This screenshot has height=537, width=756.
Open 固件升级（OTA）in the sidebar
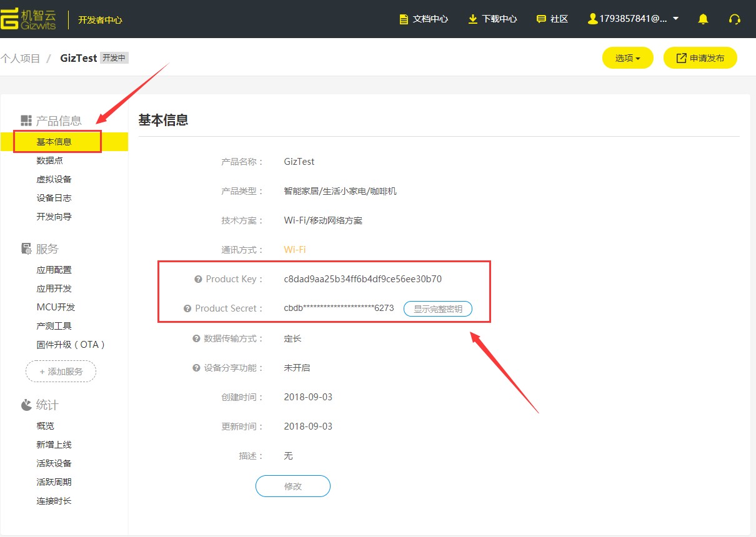click(71, 345)
